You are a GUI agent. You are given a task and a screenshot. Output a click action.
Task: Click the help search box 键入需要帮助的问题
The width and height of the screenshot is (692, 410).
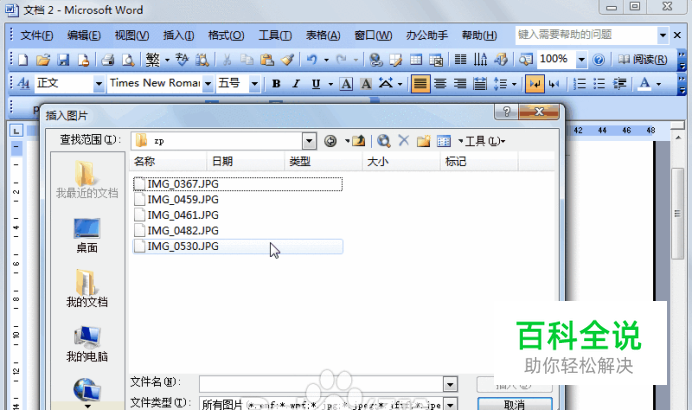click(x=586, y=35)
